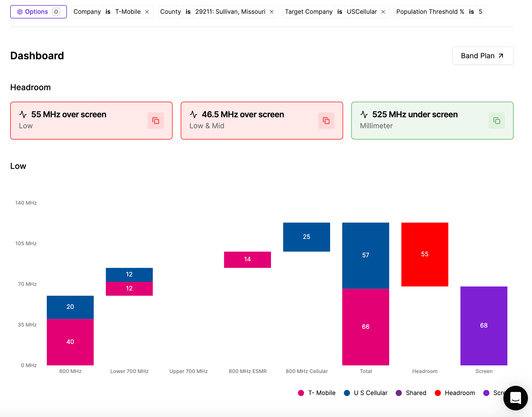This screenshot has height=417, width=532.
Task: Change the County filter value
Action: [230, 12]
